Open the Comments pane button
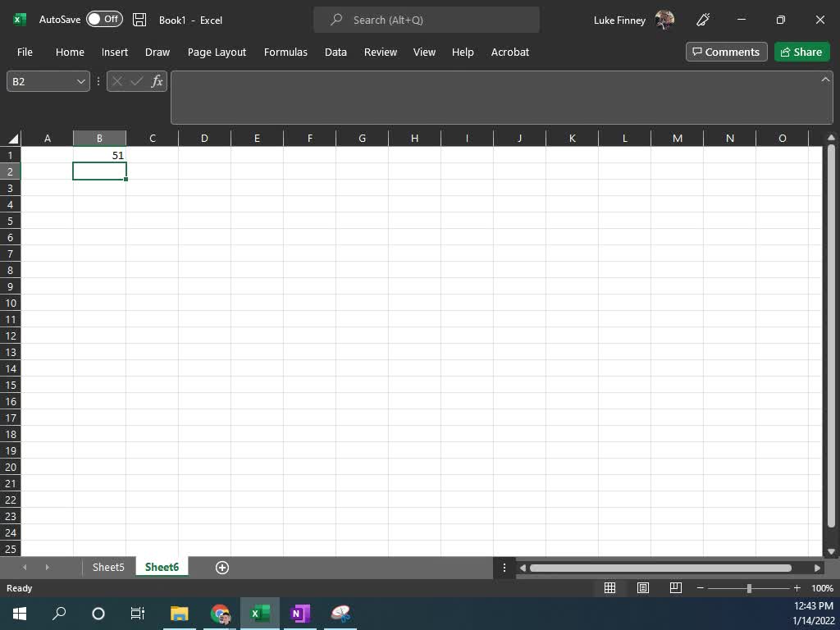This screenshot has width=840, height=630. pyautogui.click(x=726, y=52)
